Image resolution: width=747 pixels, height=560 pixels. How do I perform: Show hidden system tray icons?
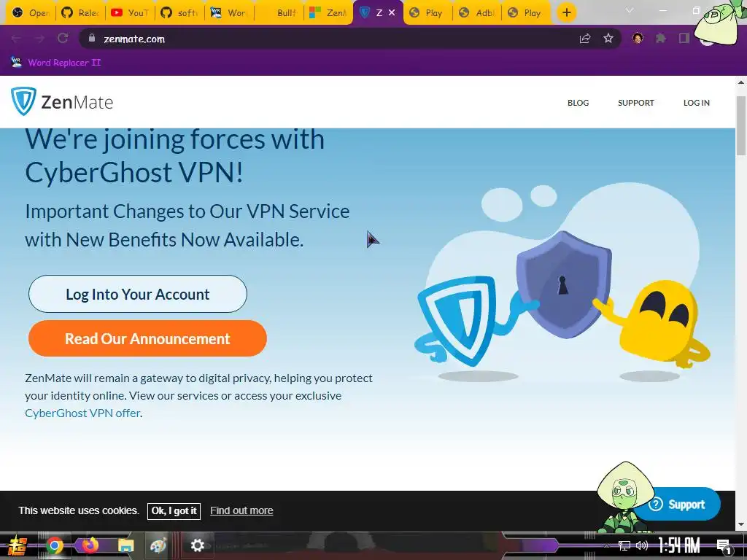tap(606, 545)
